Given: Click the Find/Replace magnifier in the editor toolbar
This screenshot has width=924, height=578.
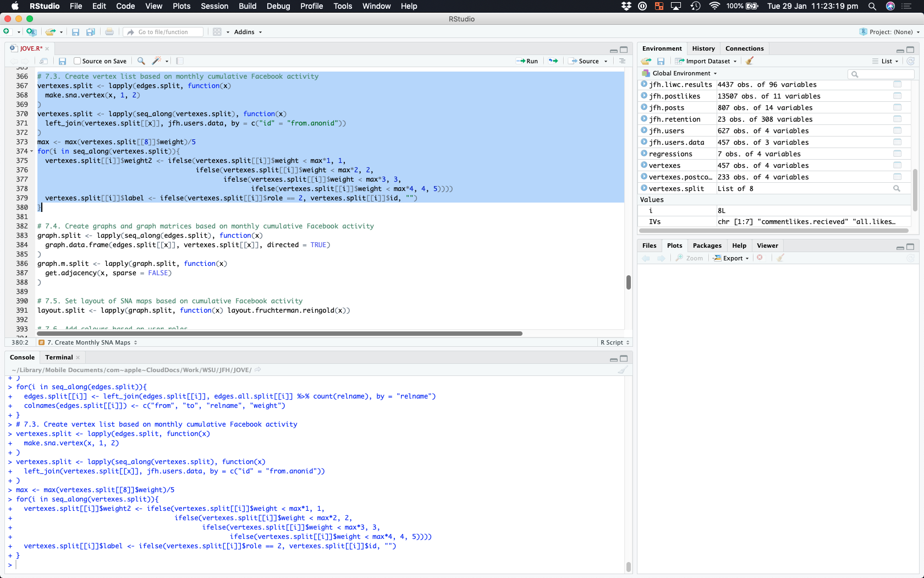Looking at the screenshot, I should (141, 61).
